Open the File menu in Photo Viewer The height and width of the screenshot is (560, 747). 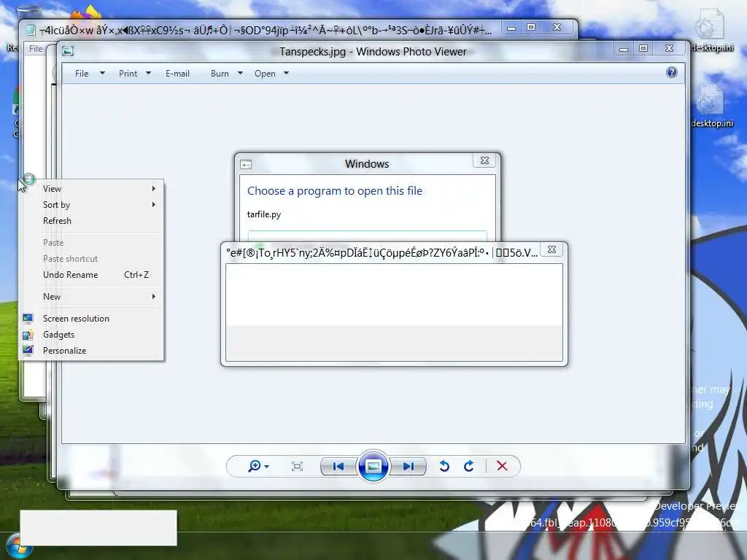click(82, 74)
